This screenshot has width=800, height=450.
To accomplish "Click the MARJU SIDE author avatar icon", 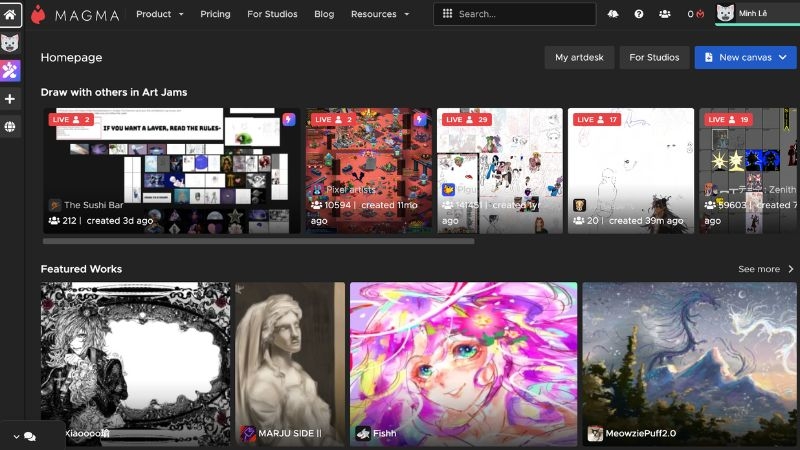I will point(248,434).
